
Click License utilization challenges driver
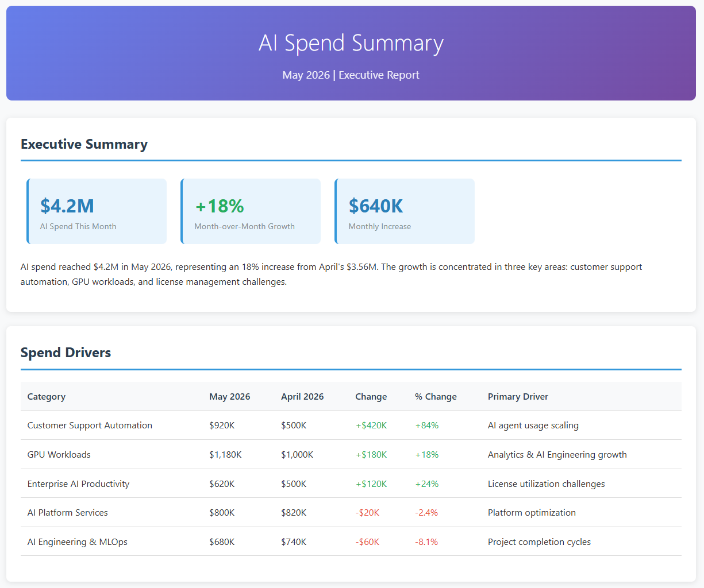pyautogui.click(x=547, y=484)
